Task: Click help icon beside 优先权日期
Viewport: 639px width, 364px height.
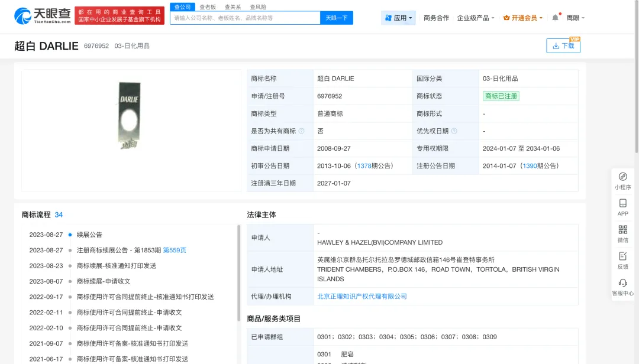Action: click(454, 131)
